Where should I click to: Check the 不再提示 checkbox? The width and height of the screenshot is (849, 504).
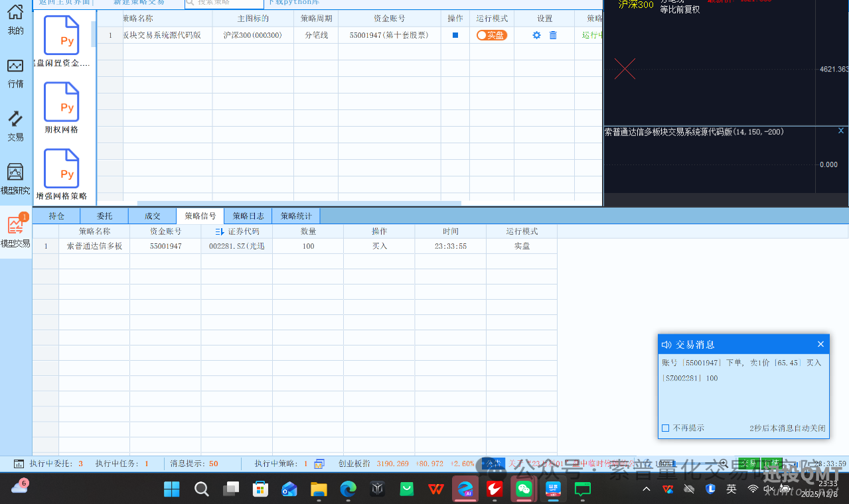click(666, 428)
